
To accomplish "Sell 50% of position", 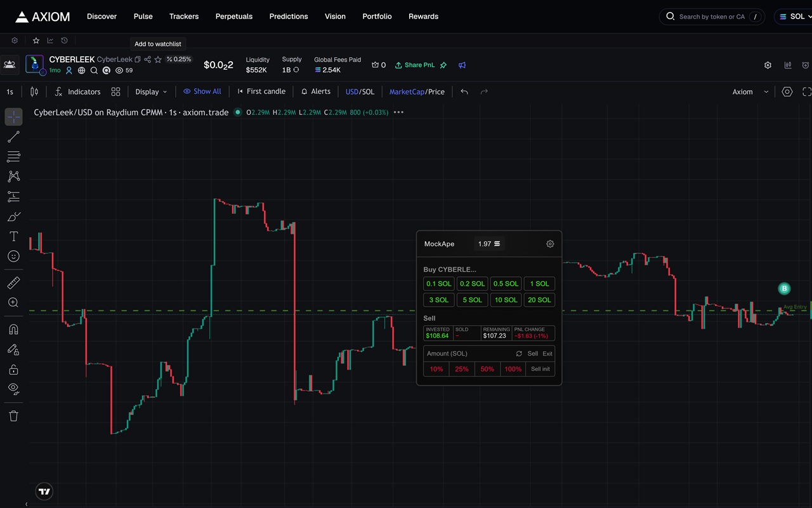I will click(x=487, y=369).
